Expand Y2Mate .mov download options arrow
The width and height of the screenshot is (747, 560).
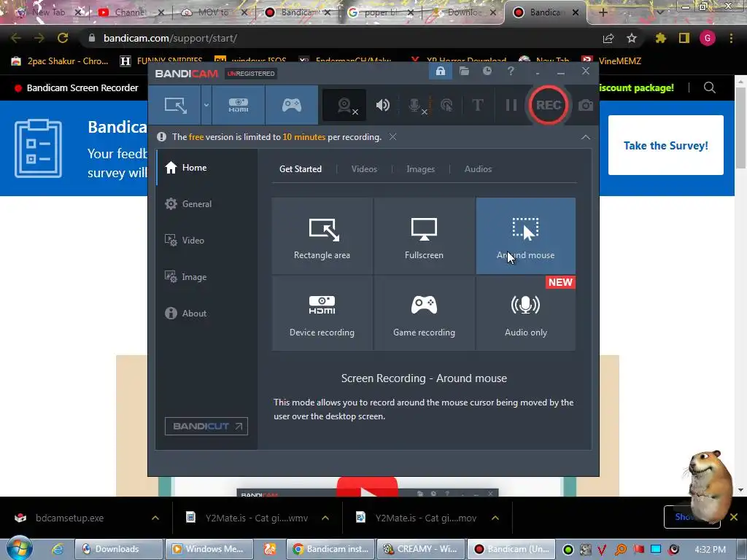click(x=495, y=518)
